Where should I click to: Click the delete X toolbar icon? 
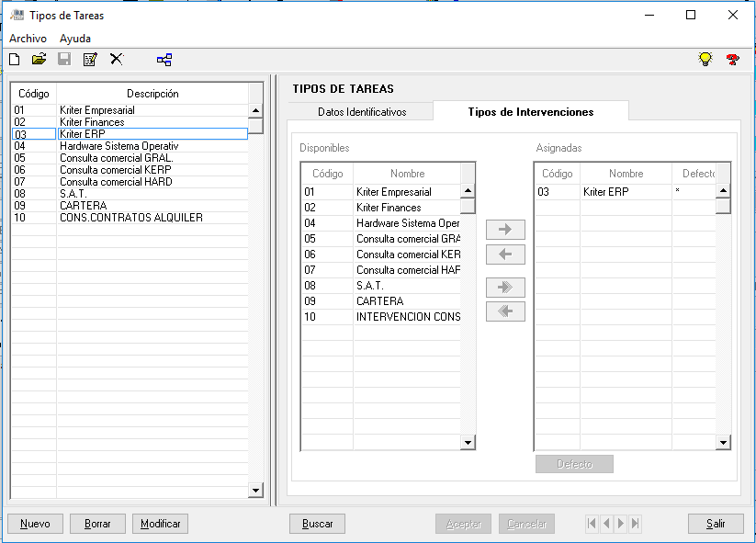point(116,60)
